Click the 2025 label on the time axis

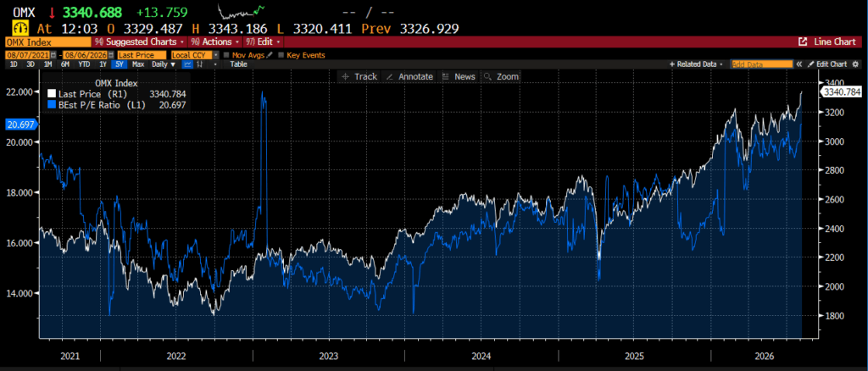tap(634, 356)
